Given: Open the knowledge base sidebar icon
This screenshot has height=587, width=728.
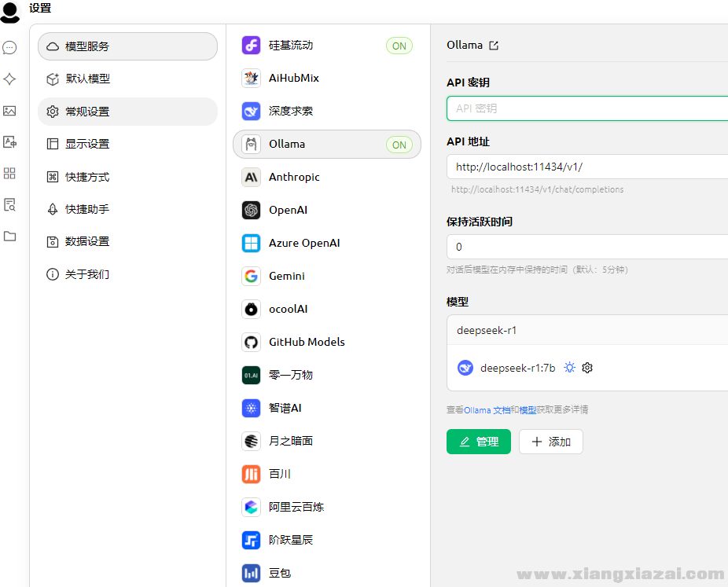Looking at the screenshot, I should coord(9,204).
